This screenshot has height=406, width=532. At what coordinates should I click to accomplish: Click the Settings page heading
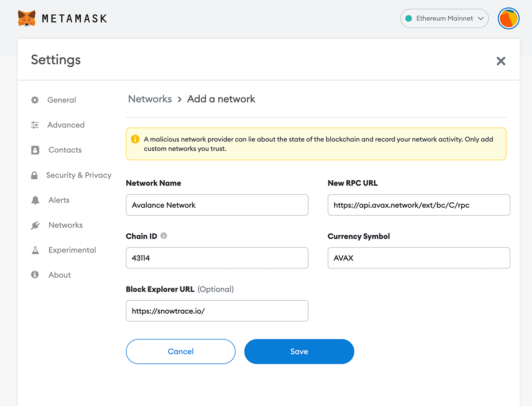pos(56,60)
